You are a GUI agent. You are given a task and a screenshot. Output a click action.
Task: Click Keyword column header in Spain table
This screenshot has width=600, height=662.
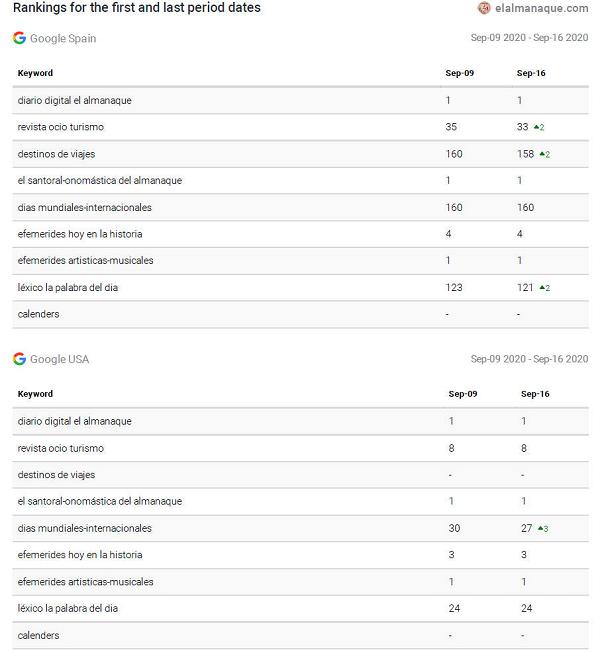pyautogui.click(x=35, y=73)
